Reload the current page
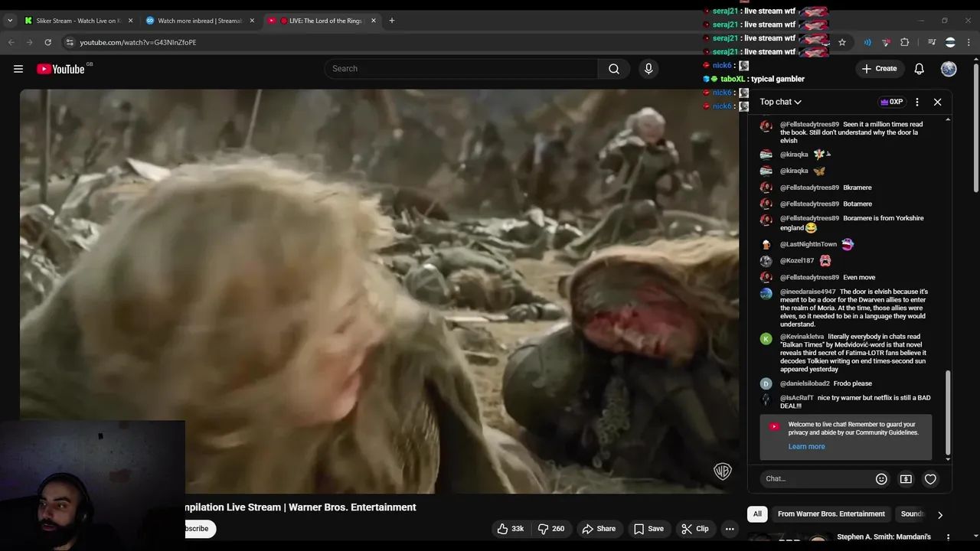This screenshot has height=551, width=980. [x=47, y=42]
